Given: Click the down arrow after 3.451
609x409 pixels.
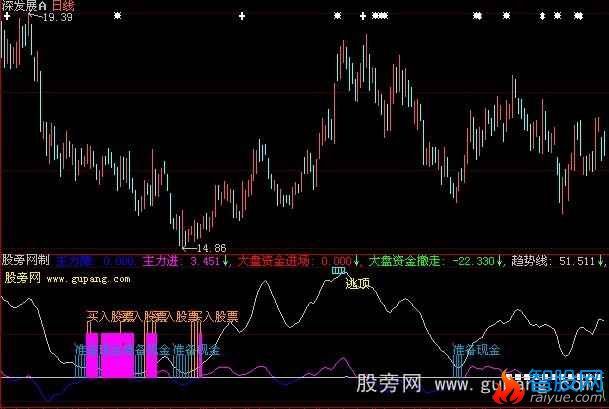Looking at the screenshot, I should pyautogui.click(x=225, y=261).
